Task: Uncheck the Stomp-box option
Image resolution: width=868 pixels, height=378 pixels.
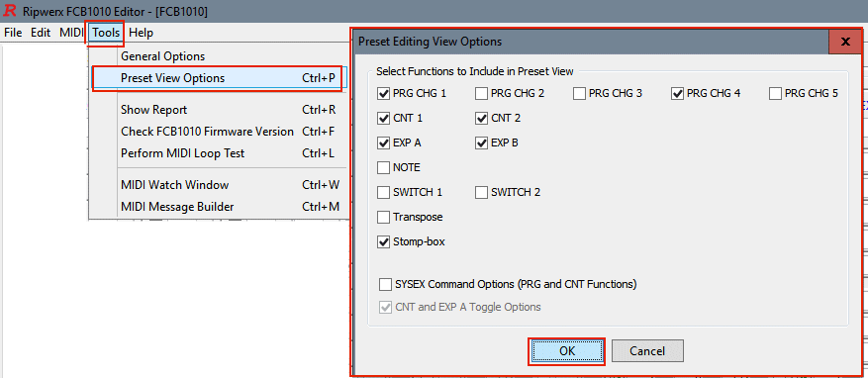Action: pyautogui.click(x=383, y=241)
